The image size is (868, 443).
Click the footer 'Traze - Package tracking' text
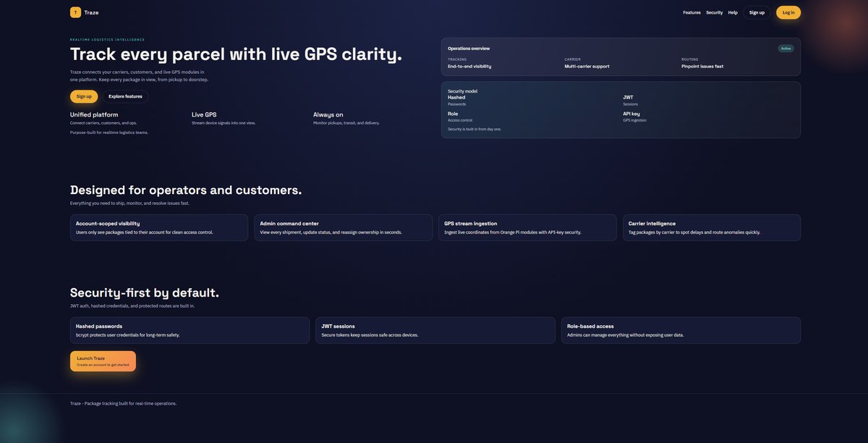(x=123, y=403)
